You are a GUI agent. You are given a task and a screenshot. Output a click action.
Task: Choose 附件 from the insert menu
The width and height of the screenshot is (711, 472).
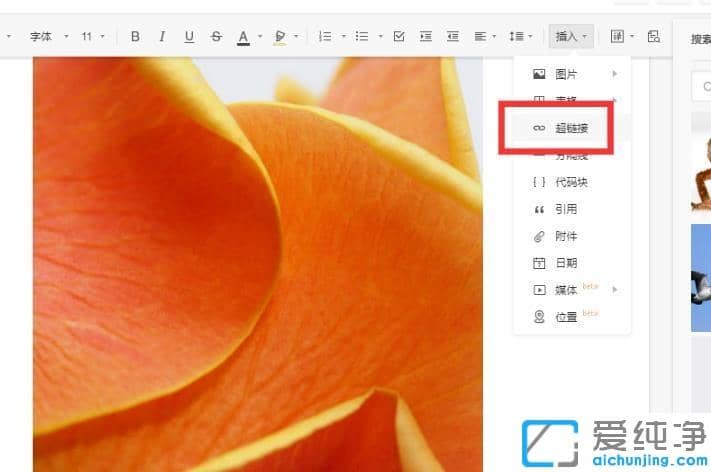click(x=572, y=236)
